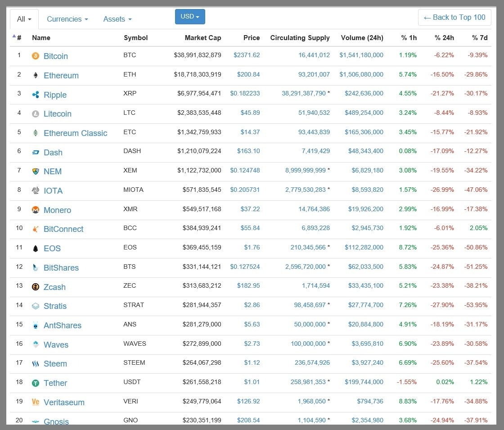This screenshot has width=504, height=430.
Task: Sort by % 24h column header
Action: tap(444, 38)
